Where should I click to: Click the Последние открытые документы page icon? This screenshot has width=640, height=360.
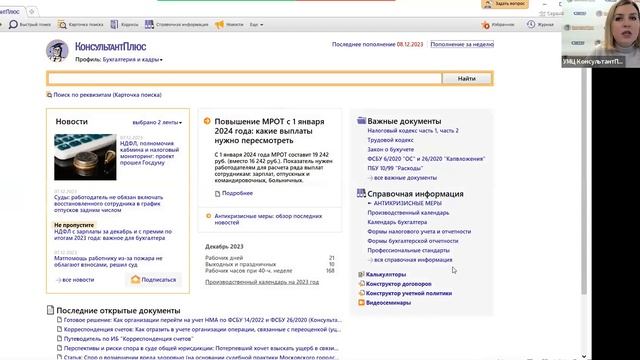pos(50,310)
